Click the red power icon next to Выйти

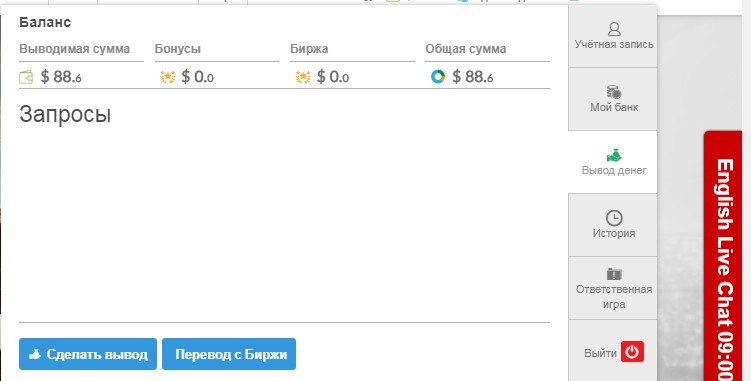pos(632,352)
